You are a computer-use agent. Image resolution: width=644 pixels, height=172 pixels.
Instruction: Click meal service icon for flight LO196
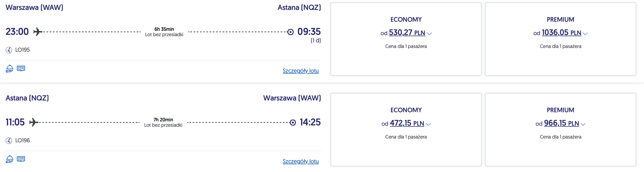click(10, 159)
